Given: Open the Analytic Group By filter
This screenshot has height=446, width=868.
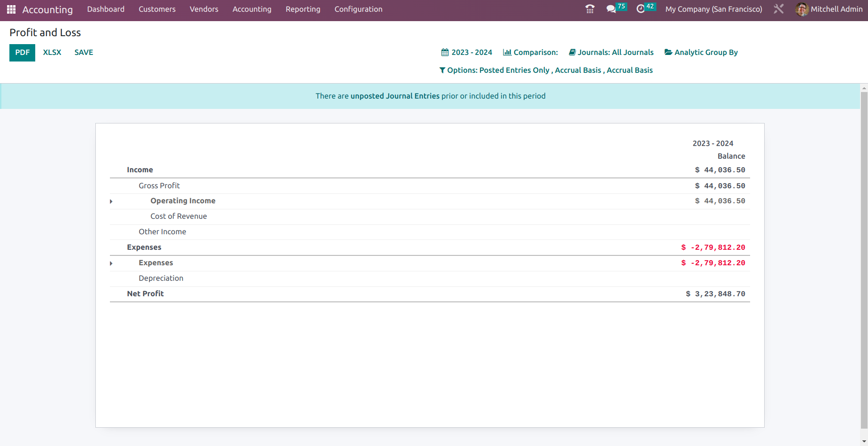Looking at the screenshot, I should [x=705, y=52].
